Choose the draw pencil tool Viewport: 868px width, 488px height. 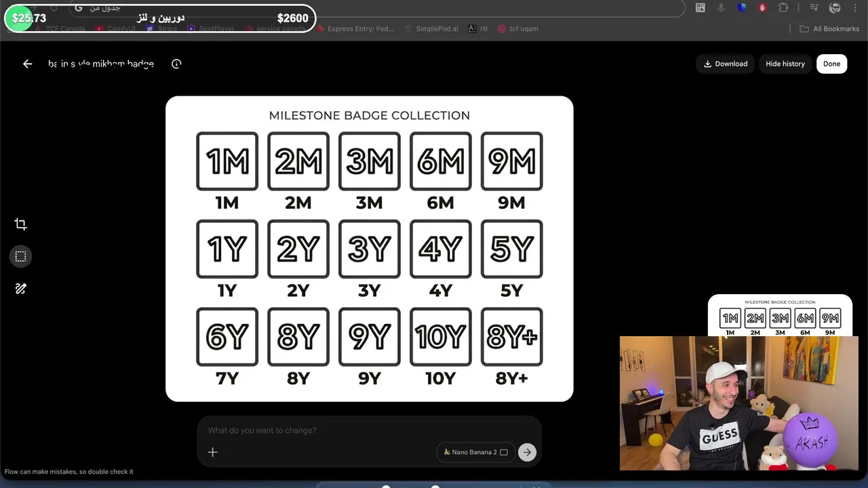coord(20,289)
